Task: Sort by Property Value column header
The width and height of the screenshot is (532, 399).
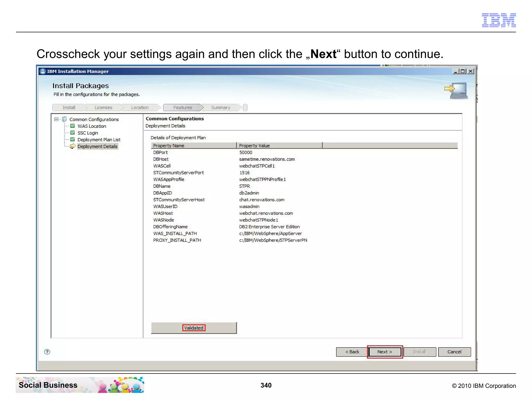Action: tap(280, 145)
